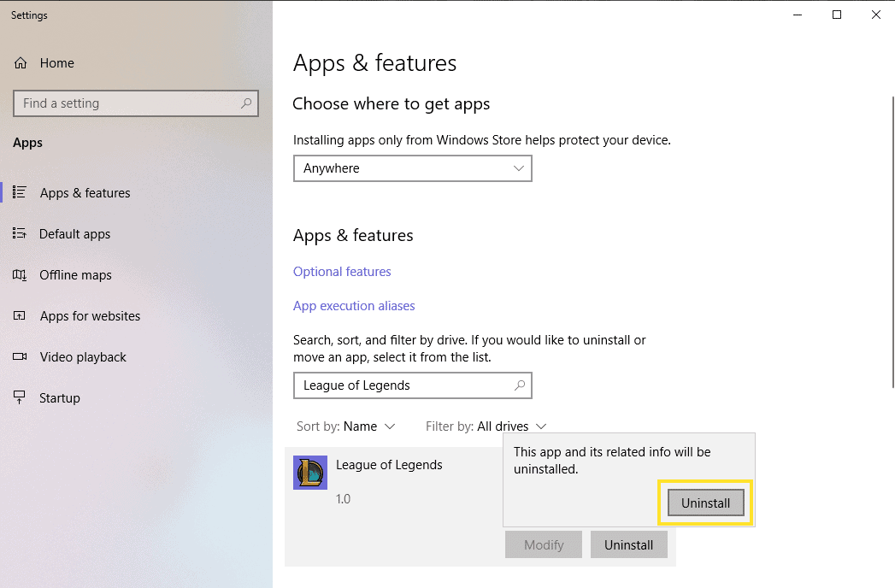Click the Find a setting search field
This screenshot has height=588, width=895.
[136, 103]
